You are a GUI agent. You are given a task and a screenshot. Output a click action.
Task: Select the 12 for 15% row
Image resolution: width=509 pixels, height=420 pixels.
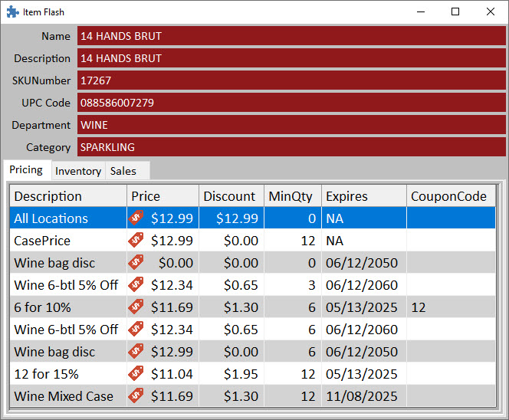click(x=252, y=374)
